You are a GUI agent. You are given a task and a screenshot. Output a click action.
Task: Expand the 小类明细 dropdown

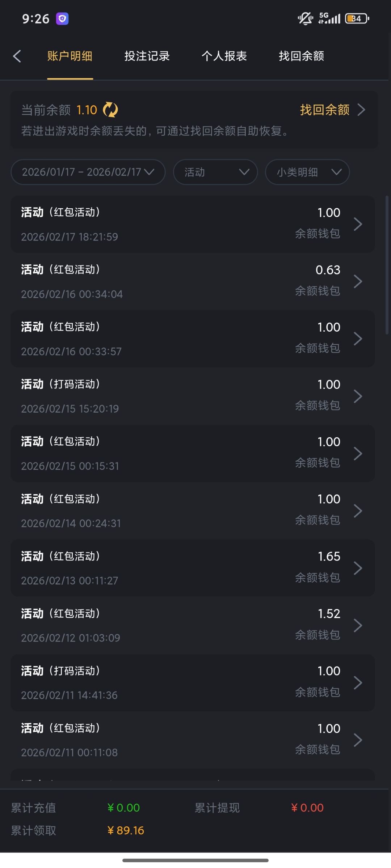click(307, 172)
